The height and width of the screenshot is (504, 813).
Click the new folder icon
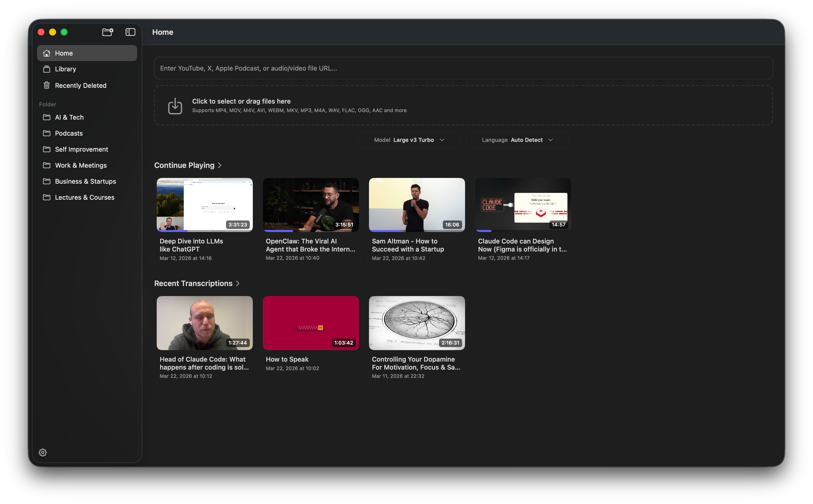coord(107,32)
